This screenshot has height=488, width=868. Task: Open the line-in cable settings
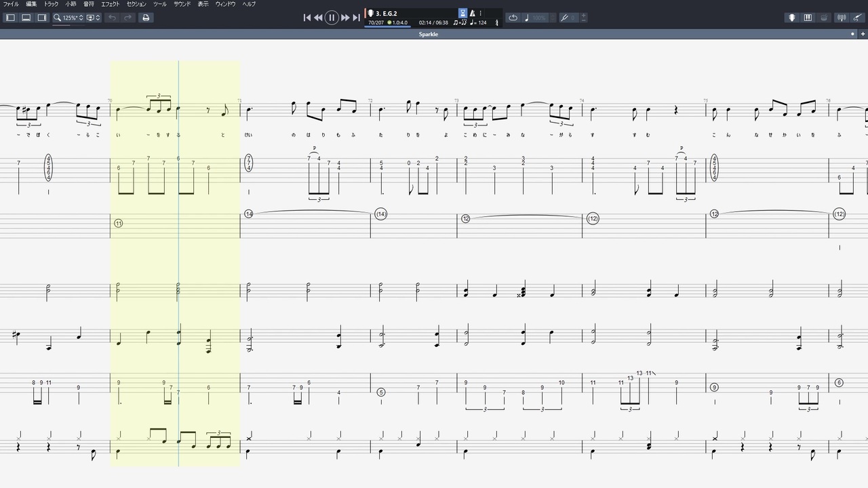point(858,18)
